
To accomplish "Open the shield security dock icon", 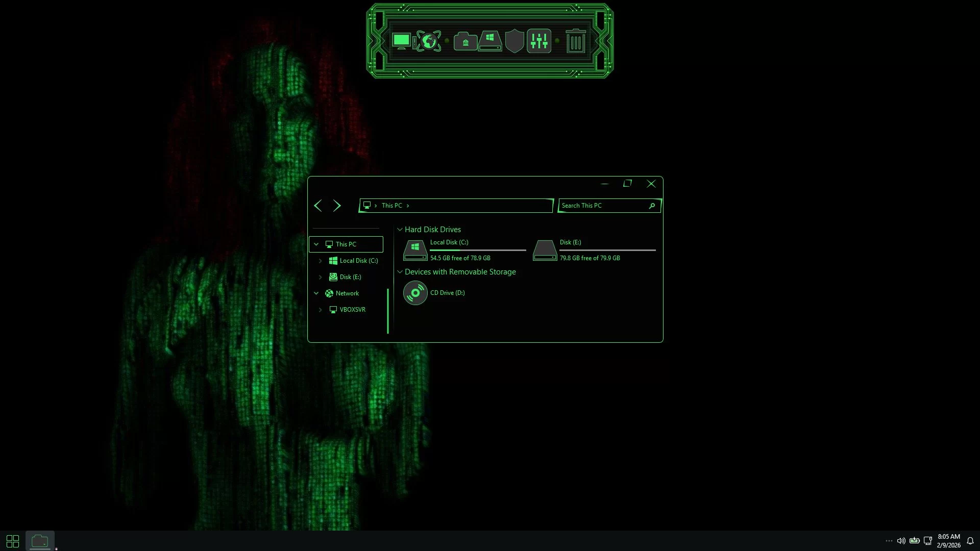I will pyautogui.click(x=514, y=41).
